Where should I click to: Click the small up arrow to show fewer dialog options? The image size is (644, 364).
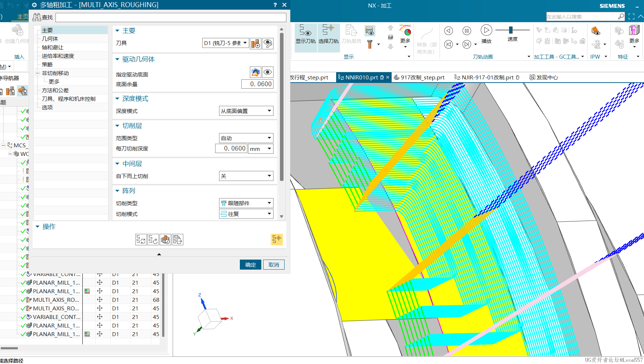click(159, 254)
